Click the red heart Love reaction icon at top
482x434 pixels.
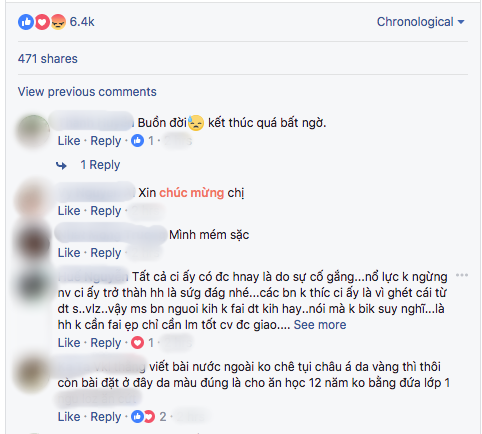click(42, 22)
